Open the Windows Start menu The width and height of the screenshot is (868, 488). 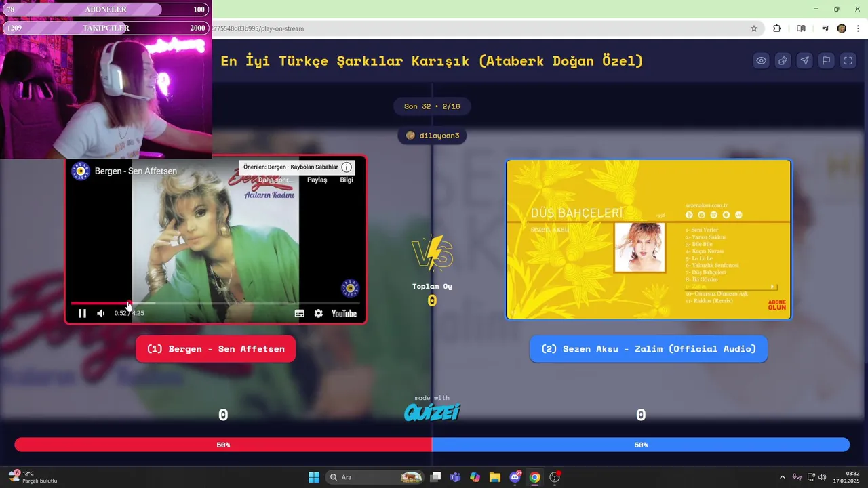(314, 477)
